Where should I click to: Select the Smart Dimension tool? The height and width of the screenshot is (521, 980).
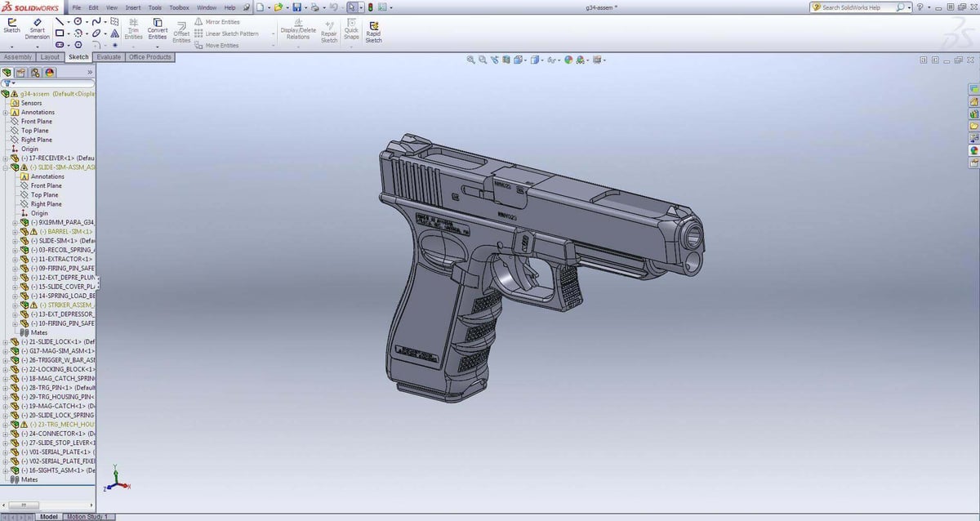click(38, 29)
